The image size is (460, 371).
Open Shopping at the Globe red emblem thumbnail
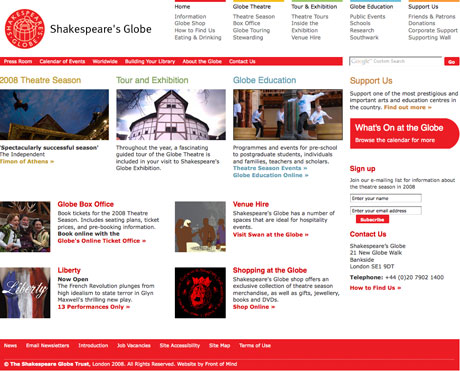coord(200,292)
